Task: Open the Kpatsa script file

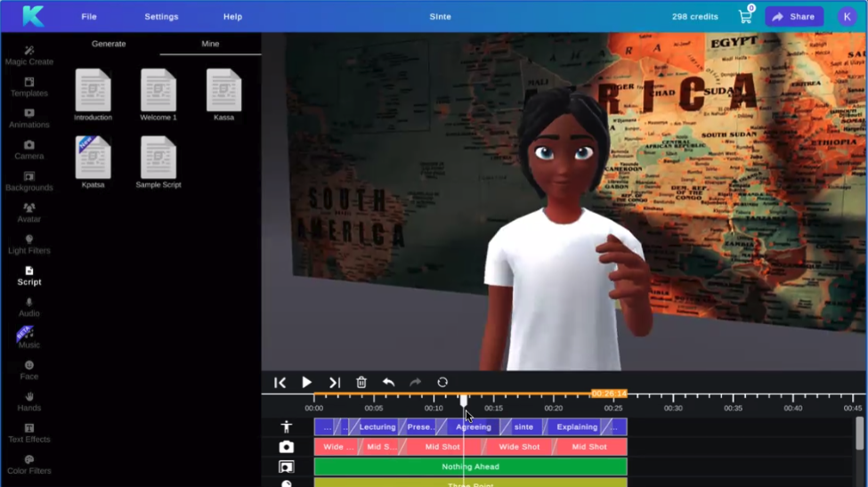Action: (x=93, y=162)
